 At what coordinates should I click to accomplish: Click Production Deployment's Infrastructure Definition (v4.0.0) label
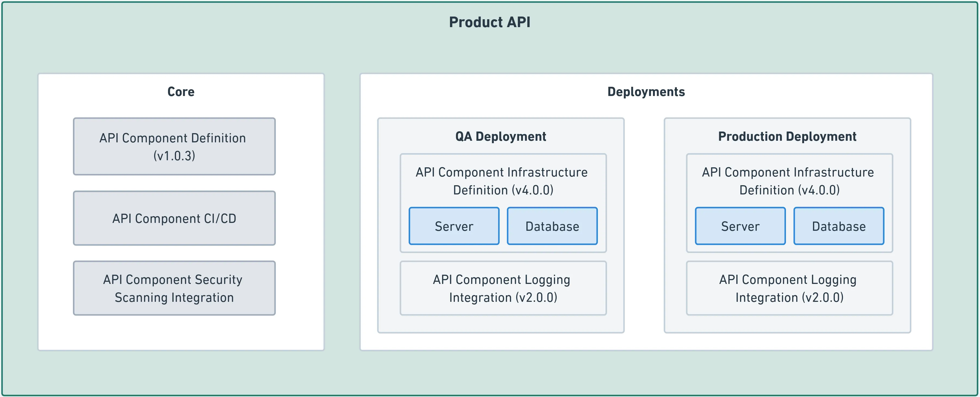tap(788, 181)
